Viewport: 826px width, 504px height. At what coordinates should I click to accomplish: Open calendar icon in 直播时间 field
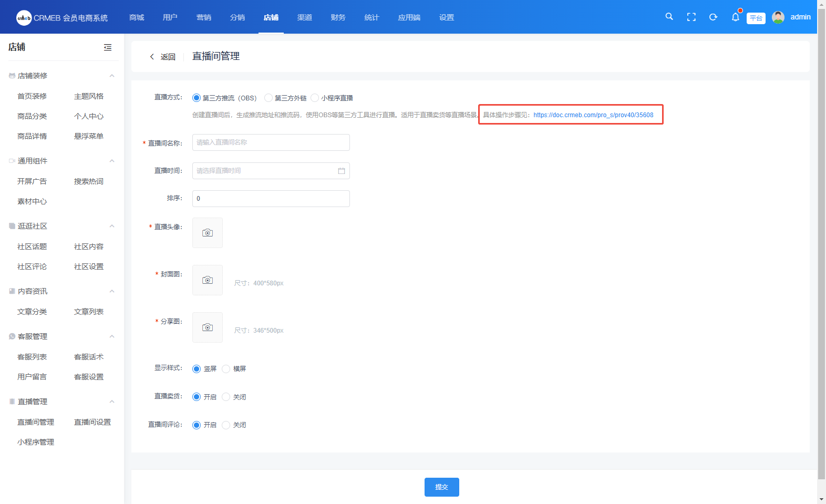coord(342,171)
